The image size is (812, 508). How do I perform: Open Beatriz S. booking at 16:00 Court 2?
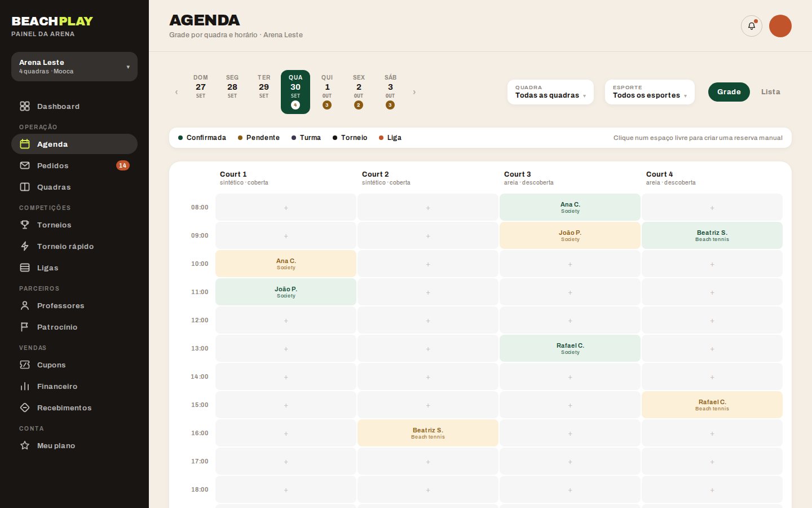click(x=428, y=433)
